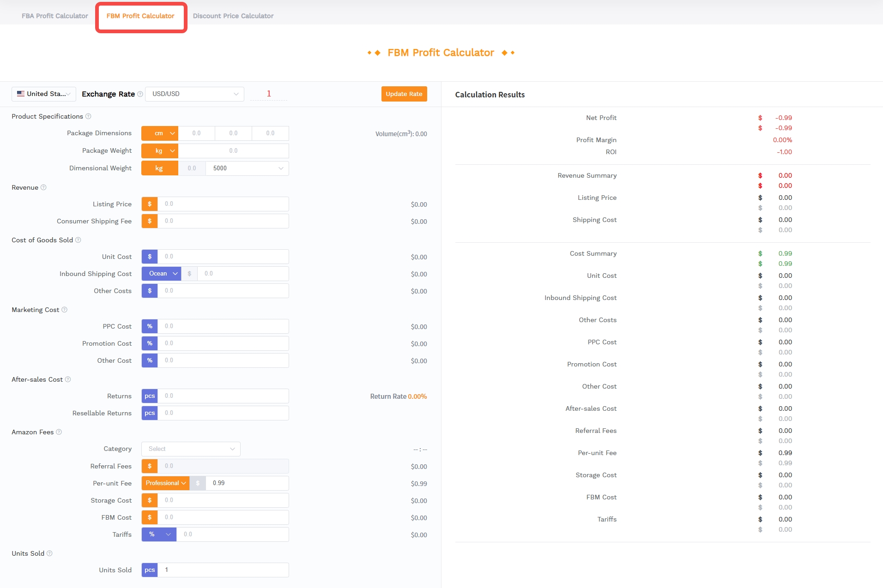Click the Other Cost marketing input field

(223, 360)
